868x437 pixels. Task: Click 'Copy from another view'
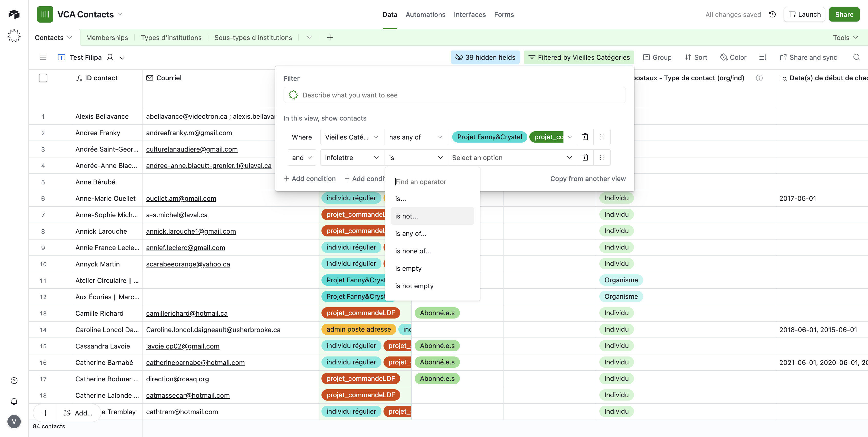click(588, 179)
